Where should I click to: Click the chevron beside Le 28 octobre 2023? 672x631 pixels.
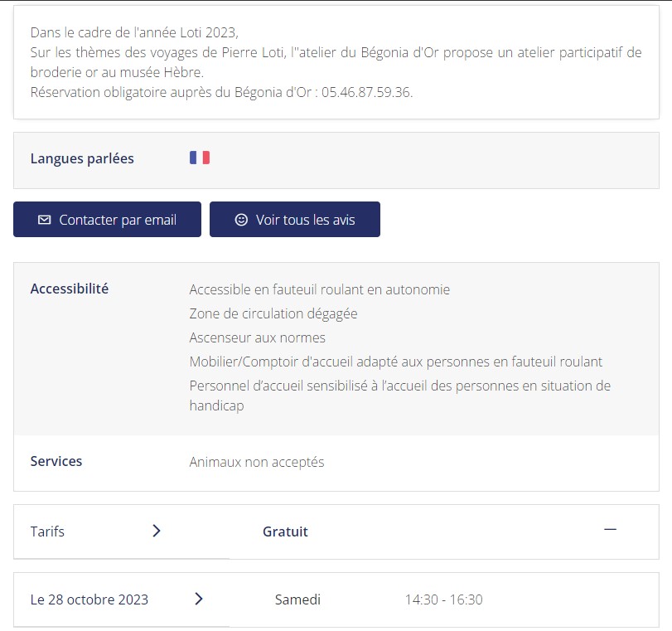tap(199, 599)
